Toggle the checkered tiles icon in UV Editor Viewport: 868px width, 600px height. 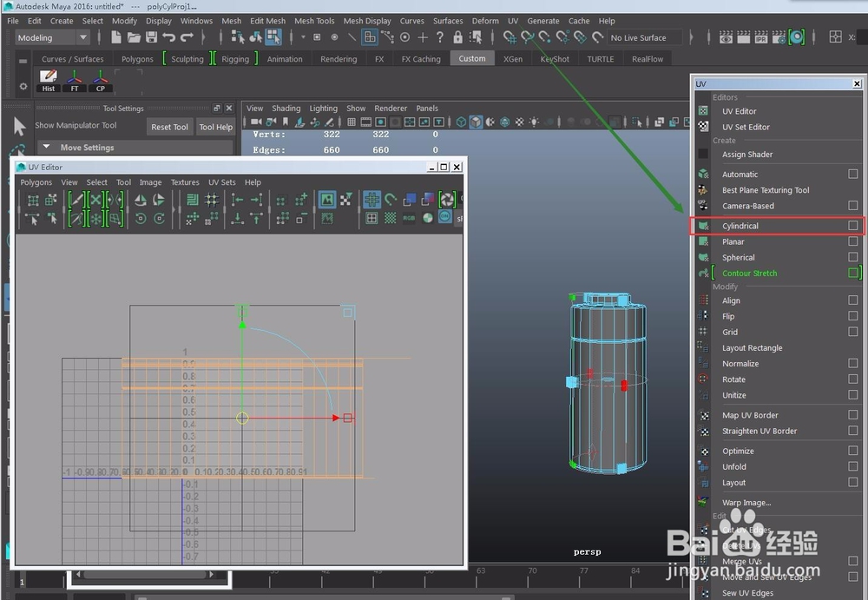pyautogui.click(x=391, y=218)
